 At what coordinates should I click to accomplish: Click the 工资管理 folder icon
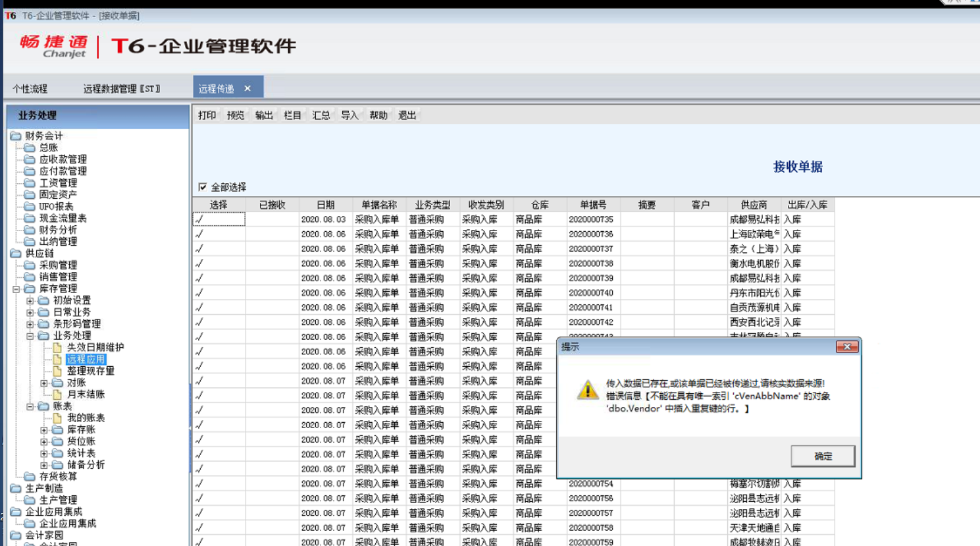coord(30,183)
